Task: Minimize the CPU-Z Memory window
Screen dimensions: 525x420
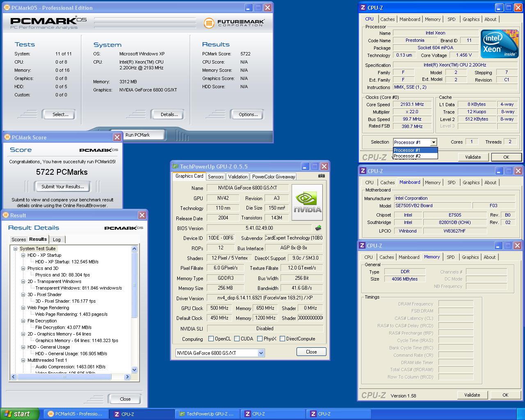Action: pos(498,245)
